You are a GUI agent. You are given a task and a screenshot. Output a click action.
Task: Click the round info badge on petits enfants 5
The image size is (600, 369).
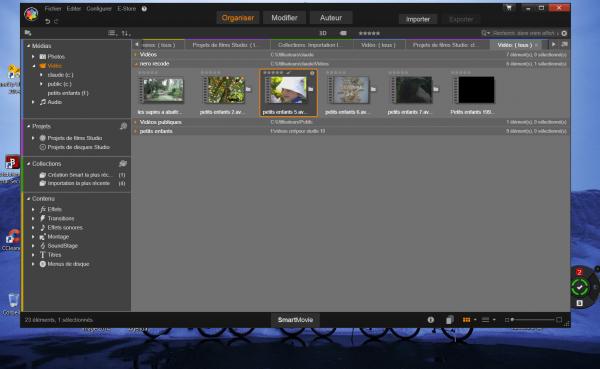click(312, 73)
